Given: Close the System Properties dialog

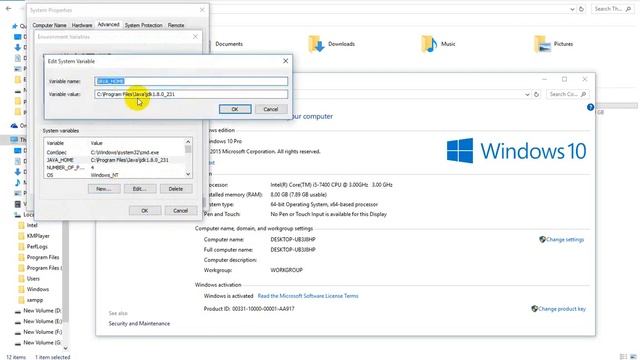Looking at the screenshot, I should pos(202,10).
